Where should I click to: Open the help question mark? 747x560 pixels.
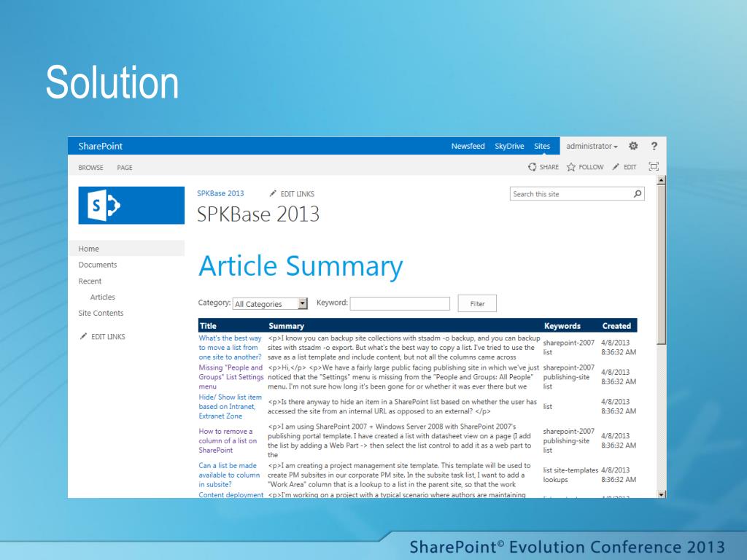point(654,146)
